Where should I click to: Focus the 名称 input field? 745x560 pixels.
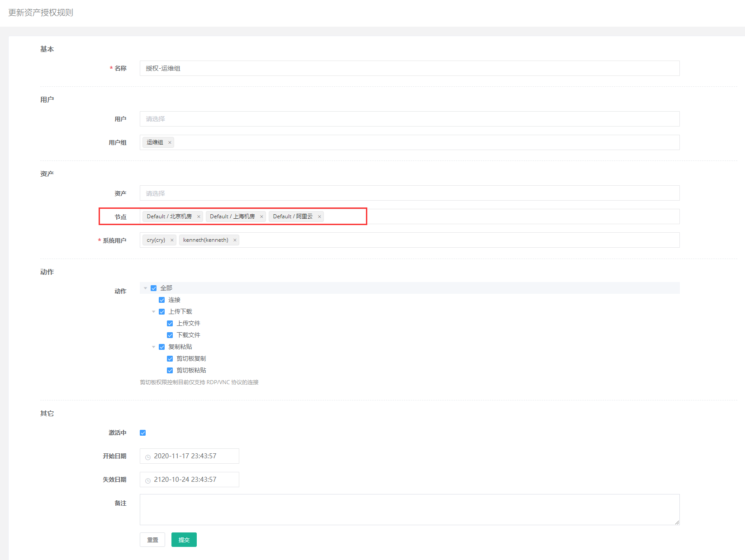(409, 68)
